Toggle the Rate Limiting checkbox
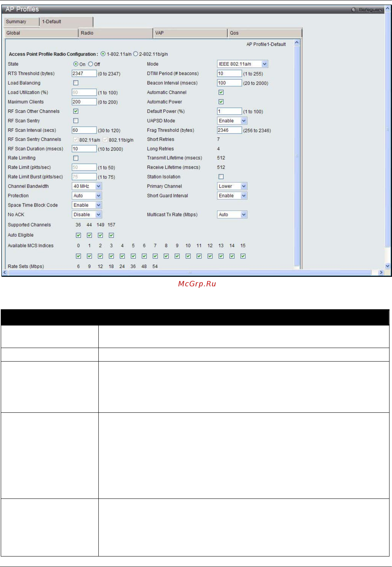Image resolution: width=392 pixels, height=567 pixels. (76, 158)
